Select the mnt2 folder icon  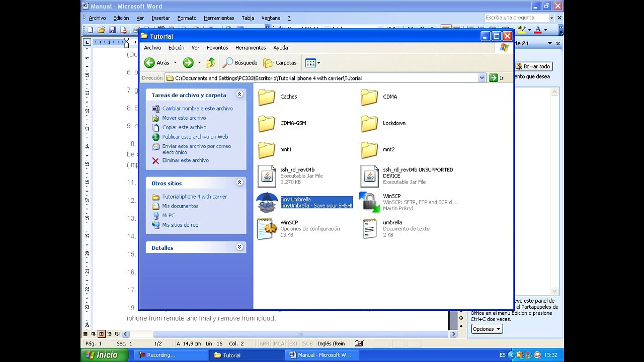point(369,149)
